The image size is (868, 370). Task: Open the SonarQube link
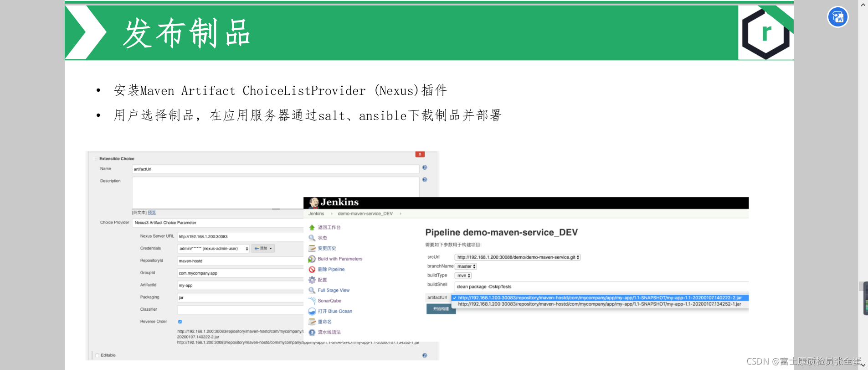click(x=329, y=301)
